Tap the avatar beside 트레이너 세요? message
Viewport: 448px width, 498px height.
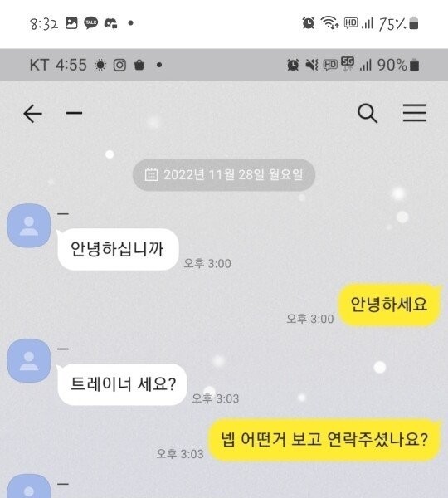point(29,360)
